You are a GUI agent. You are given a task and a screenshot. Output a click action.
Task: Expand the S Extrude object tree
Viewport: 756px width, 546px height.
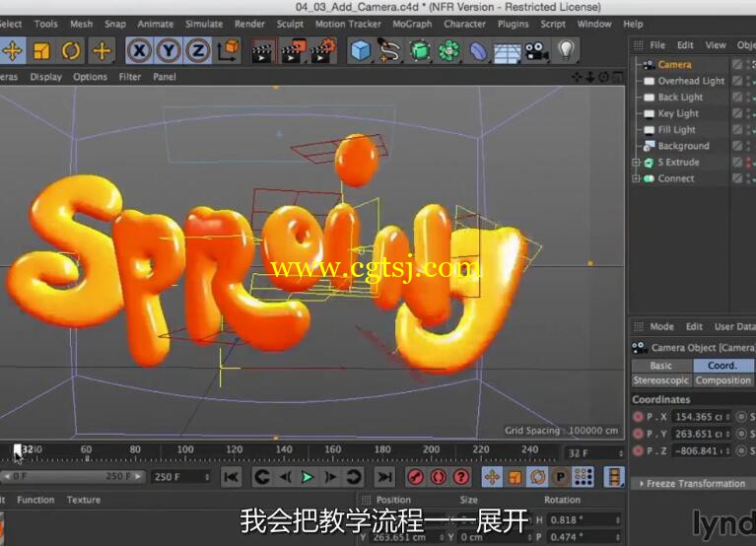coord(636,163)
